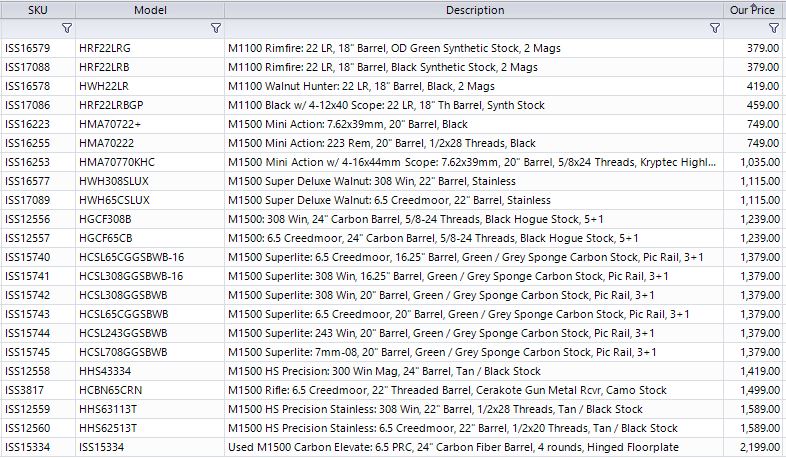The width and height of the screenshot is (786, 458).
Task: Select SKU cell ISS12557
Action: (x=38, y=239)
